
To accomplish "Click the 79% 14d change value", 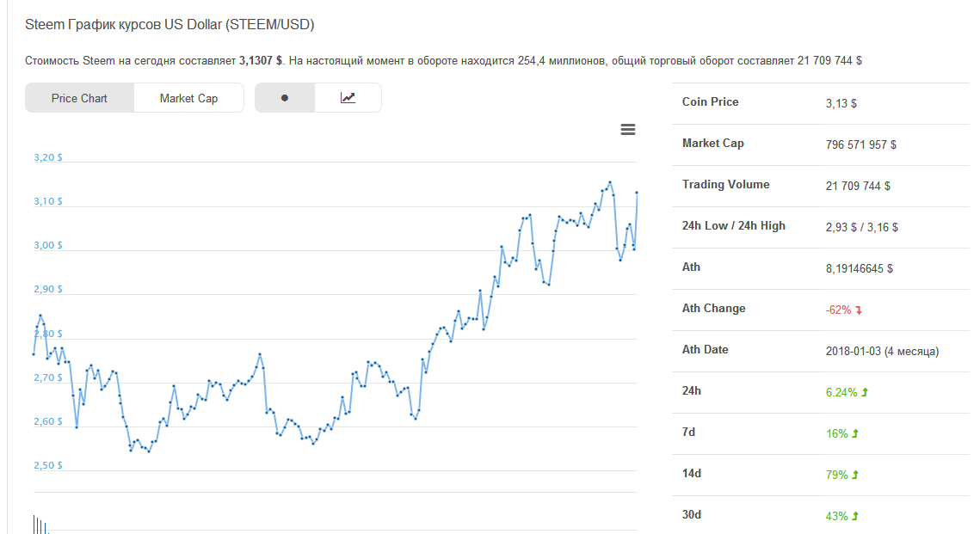I will point(836,475).
